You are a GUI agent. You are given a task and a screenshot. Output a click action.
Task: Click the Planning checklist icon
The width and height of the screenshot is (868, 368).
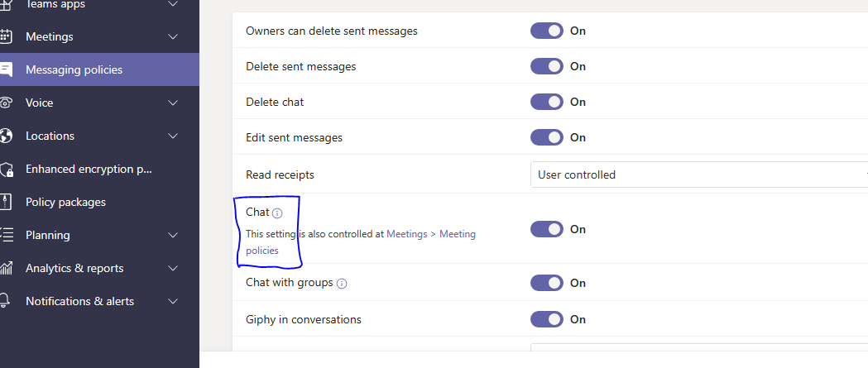[6, 235]
